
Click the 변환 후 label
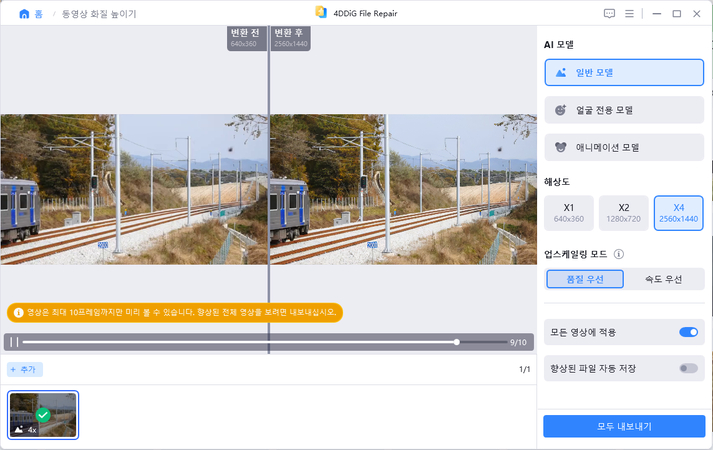click(x=289, y=33)
